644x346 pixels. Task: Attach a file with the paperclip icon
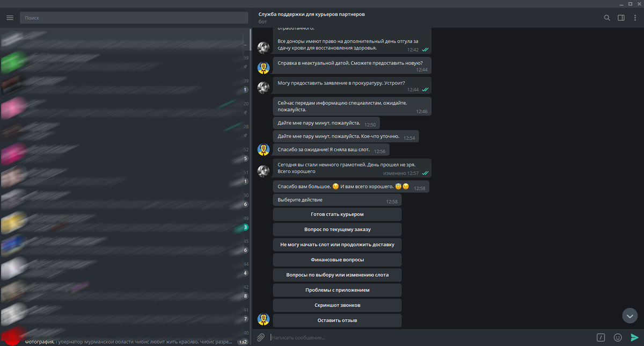coord(261,337)
